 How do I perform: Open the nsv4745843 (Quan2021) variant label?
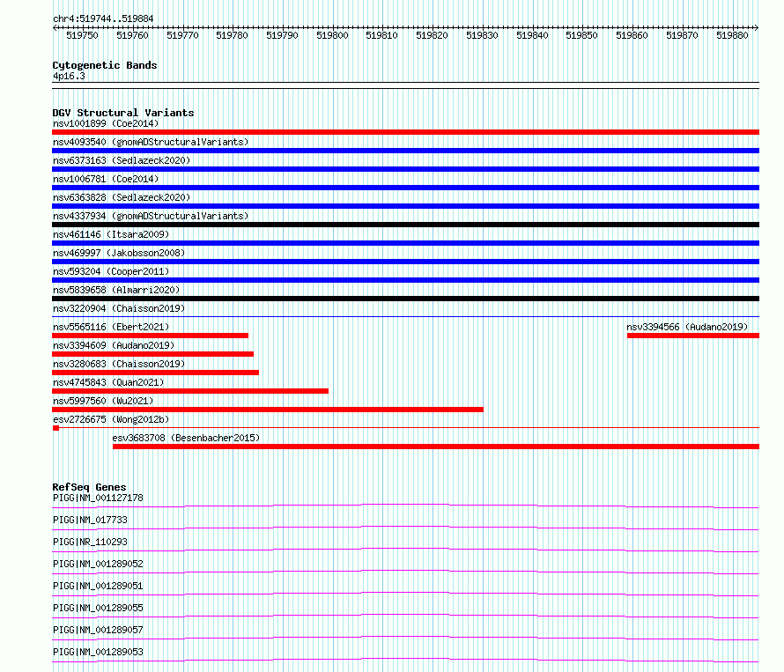pos(108,382)
